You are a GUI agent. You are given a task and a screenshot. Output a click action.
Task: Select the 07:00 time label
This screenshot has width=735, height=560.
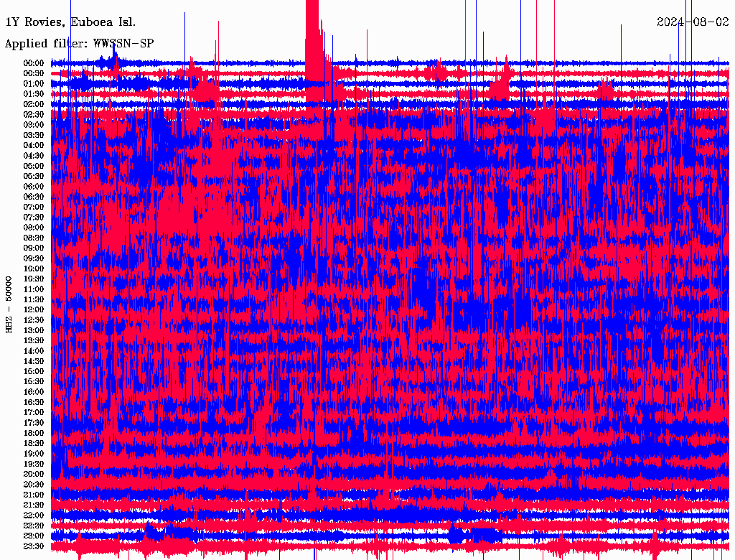(34, 207)
